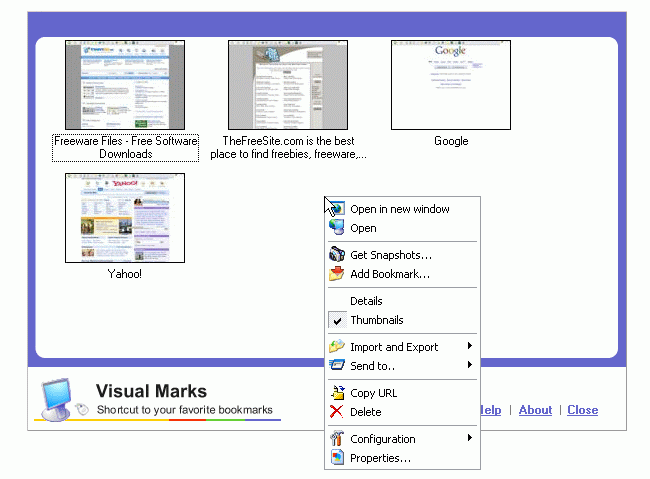
Task: Toggle the Thumbnails view checkmark
Action: [337, 320]
